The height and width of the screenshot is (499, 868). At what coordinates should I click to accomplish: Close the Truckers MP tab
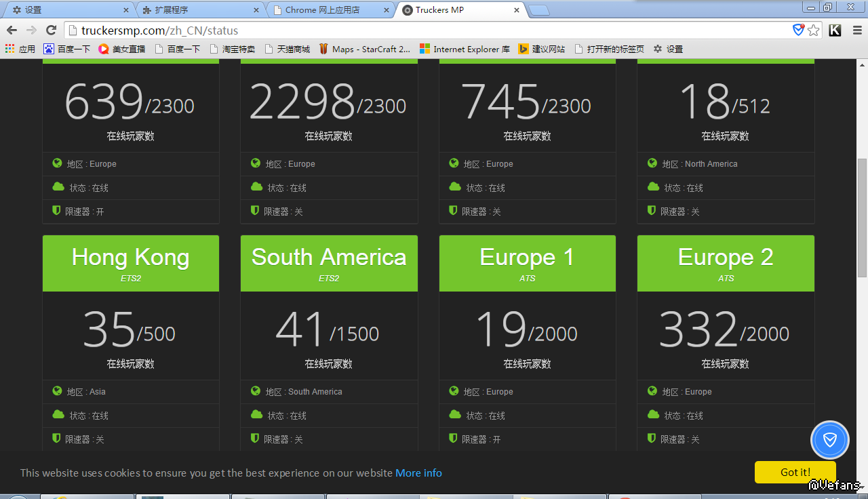coord(517,10)
